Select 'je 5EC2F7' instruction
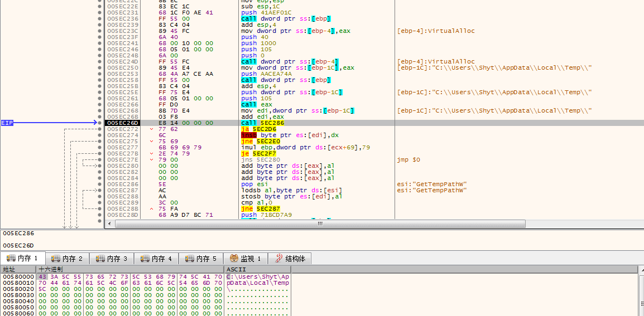The image size is (644, 316). point(258,153)
